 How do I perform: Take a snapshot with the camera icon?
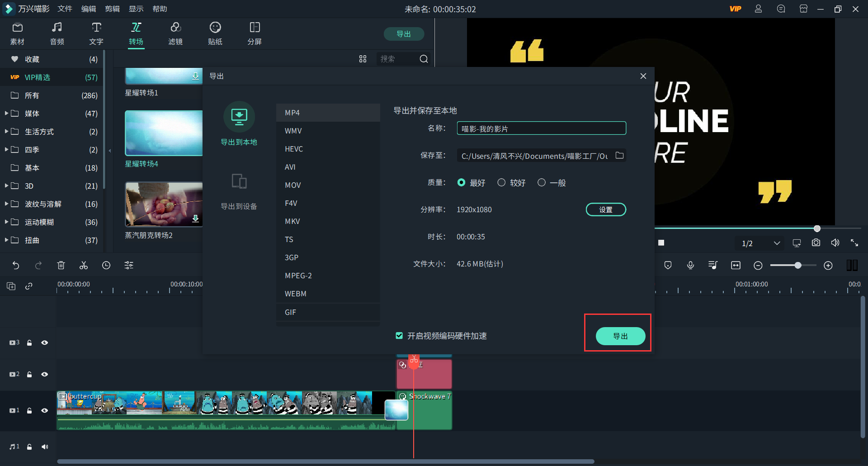(x=816, y=243)
